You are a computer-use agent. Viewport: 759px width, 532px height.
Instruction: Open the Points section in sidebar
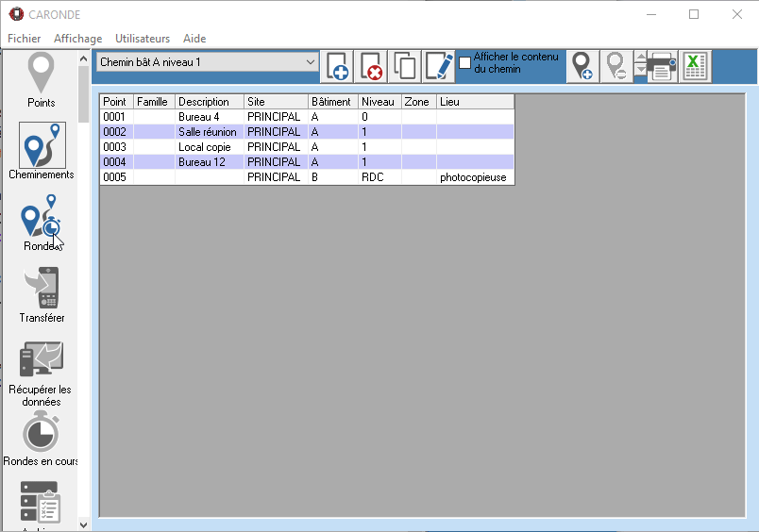point(41,80)
